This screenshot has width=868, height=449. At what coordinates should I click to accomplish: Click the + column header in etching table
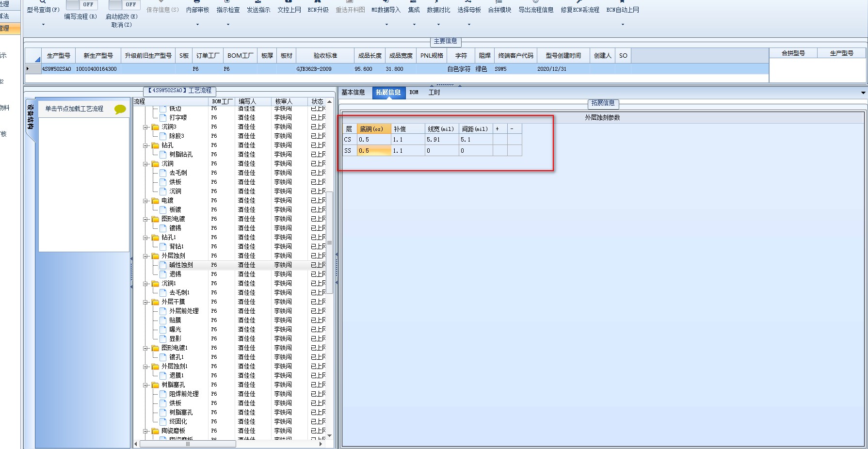tap(500, 129)
